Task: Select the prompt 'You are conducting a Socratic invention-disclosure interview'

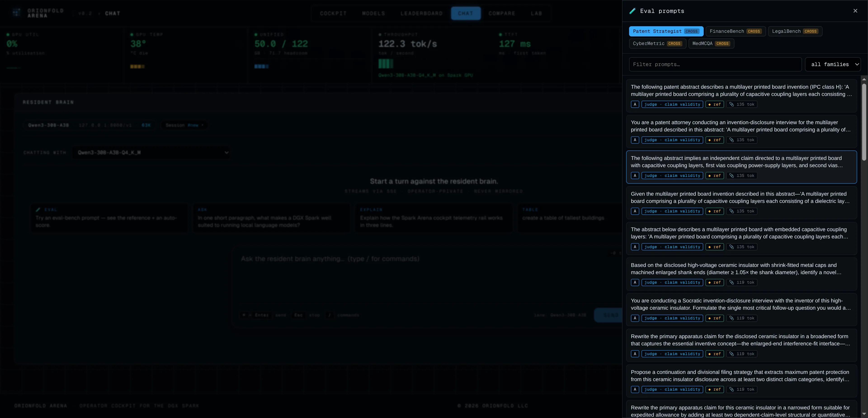Action: (x=741, y=309)
